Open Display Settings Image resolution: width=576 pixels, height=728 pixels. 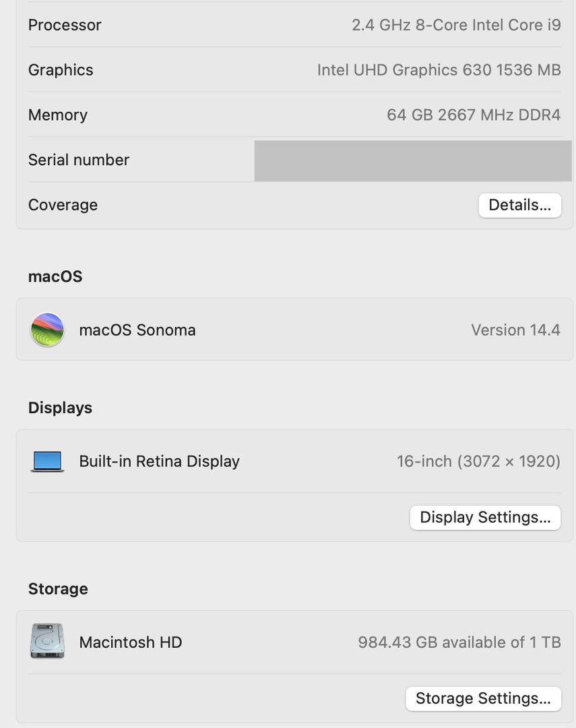(x=485, y=517)
